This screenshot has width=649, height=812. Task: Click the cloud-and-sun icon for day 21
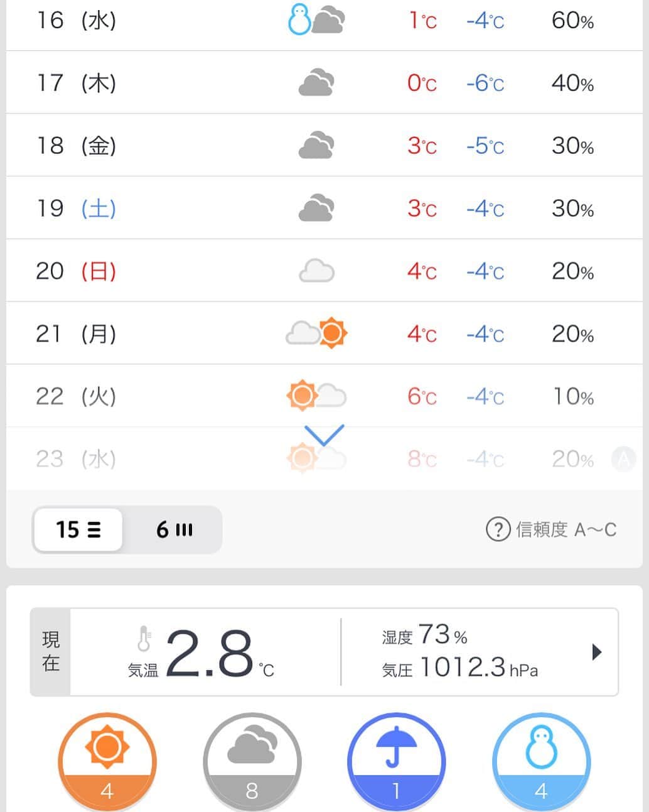click(316, 333)
